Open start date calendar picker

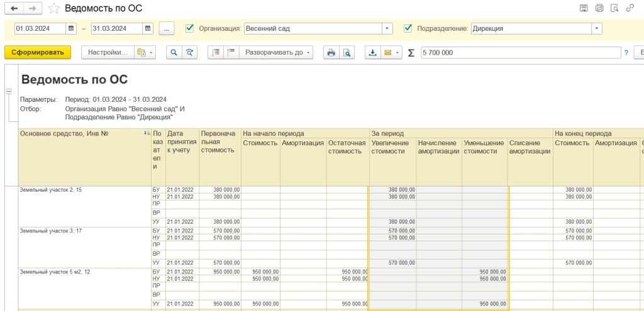71,28
